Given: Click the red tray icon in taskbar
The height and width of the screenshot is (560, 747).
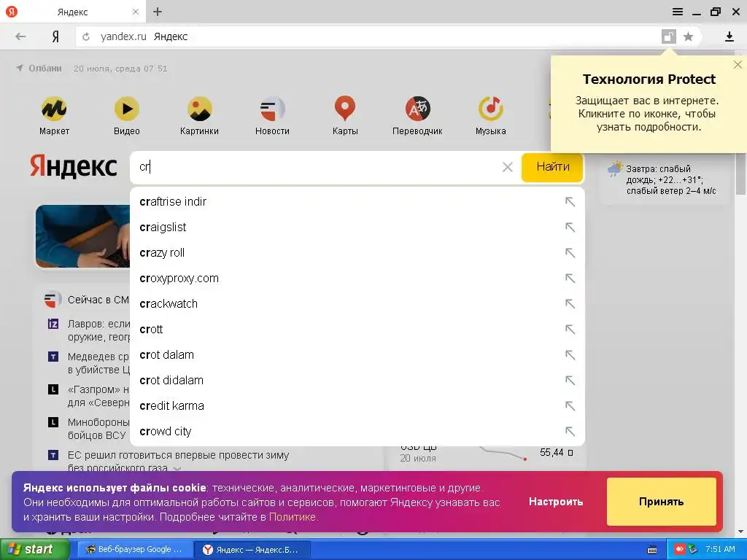Looking at the screenshot, I should click(679, 550).
